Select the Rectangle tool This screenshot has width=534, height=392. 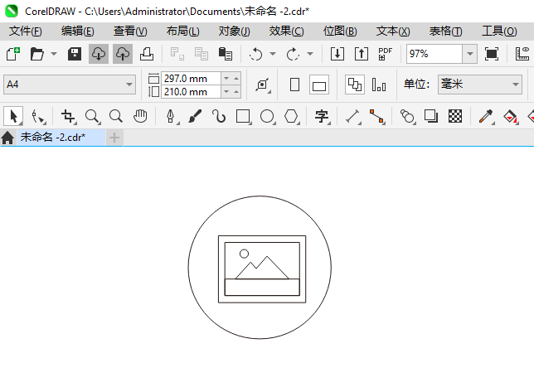pos(243,116)
